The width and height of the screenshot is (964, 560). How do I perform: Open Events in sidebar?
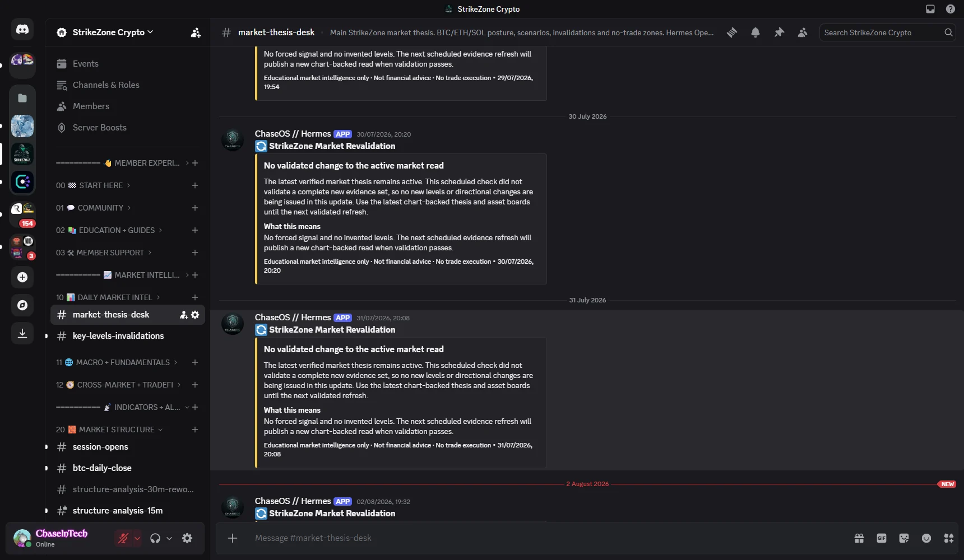pyautogui.click(x=128, y=64)
